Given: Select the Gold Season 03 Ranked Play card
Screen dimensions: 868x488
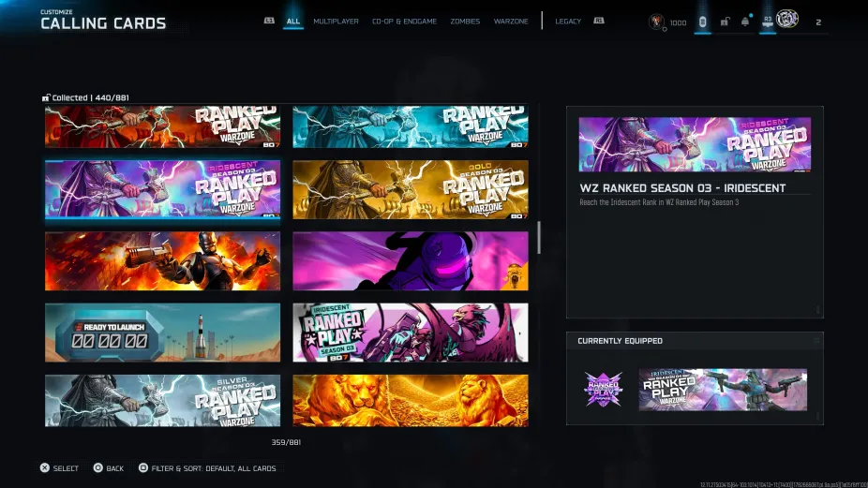Looking at the screenshot, I should pyautogui.click(x=411, y=189).
